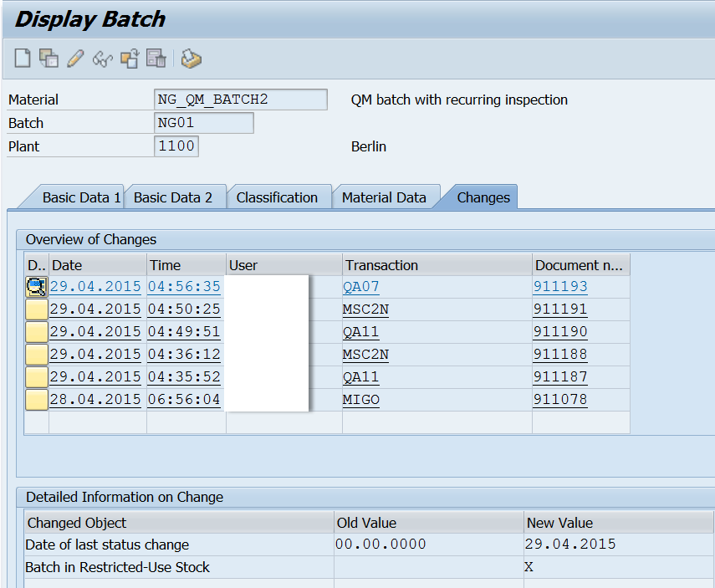
Task: Select the row selector for the MIGO entry
Action: pos(36,400)
